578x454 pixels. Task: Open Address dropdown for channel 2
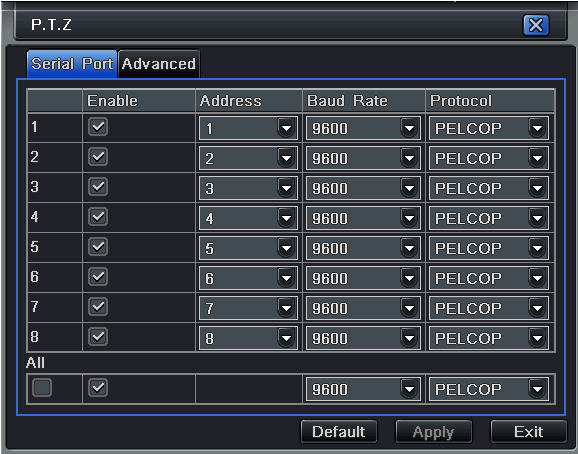click(248, 158)
